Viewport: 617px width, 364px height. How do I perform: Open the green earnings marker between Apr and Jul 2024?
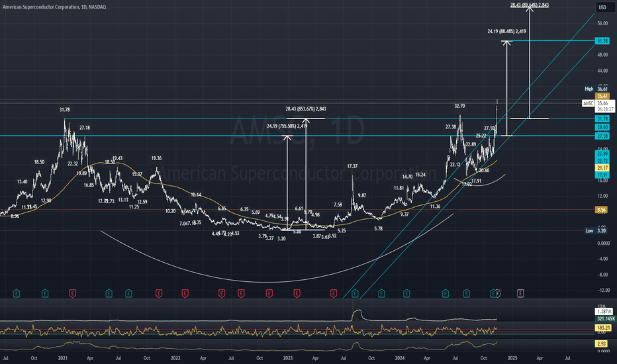[x=445, y=293]
